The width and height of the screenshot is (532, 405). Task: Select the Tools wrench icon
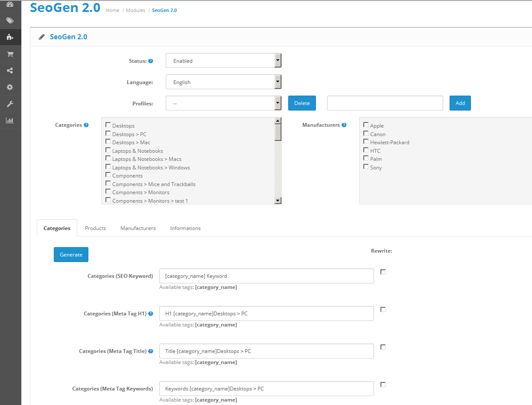10,104
